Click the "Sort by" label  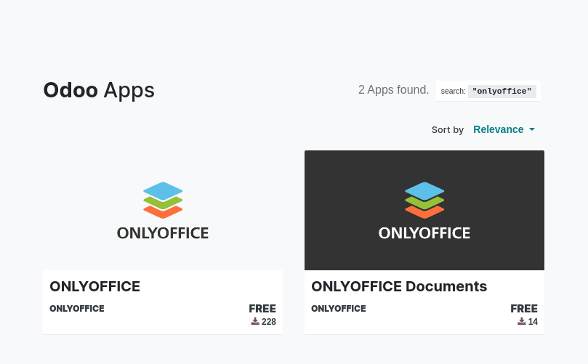(x=448, y=130)
